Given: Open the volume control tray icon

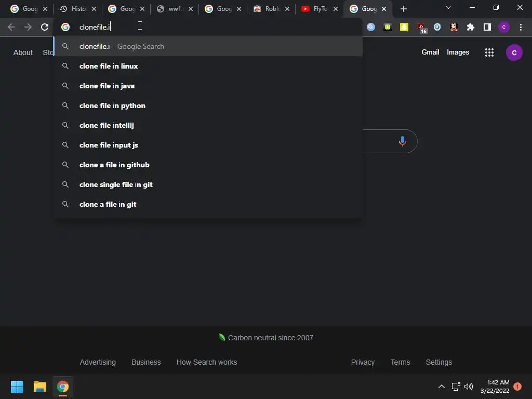Looking at the screenshot, I should [469, 387].
